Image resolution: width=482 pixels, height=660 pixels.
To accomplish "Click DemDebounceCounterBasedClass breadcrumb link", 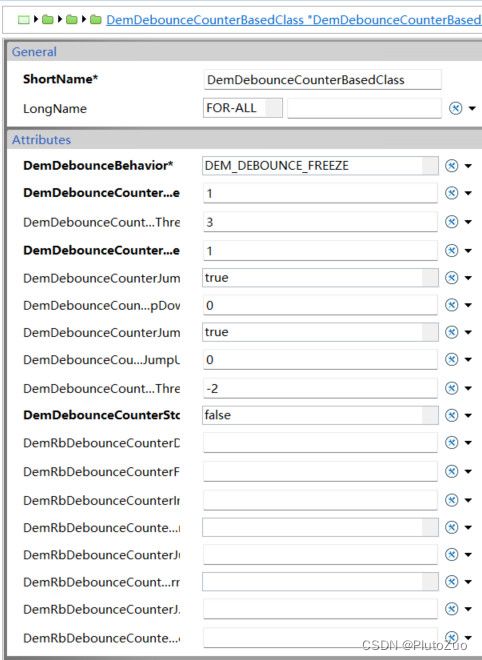I will point(205,19).
